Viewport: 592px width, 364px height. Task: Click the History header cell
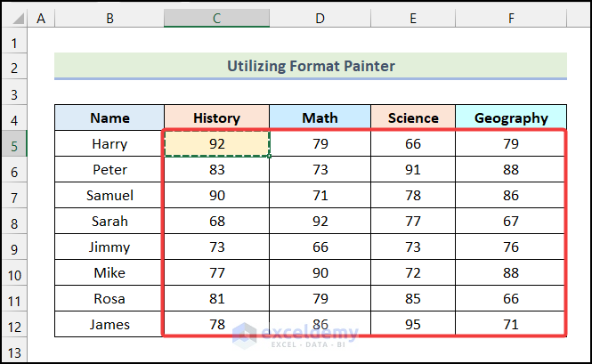(x=216, y=117)
